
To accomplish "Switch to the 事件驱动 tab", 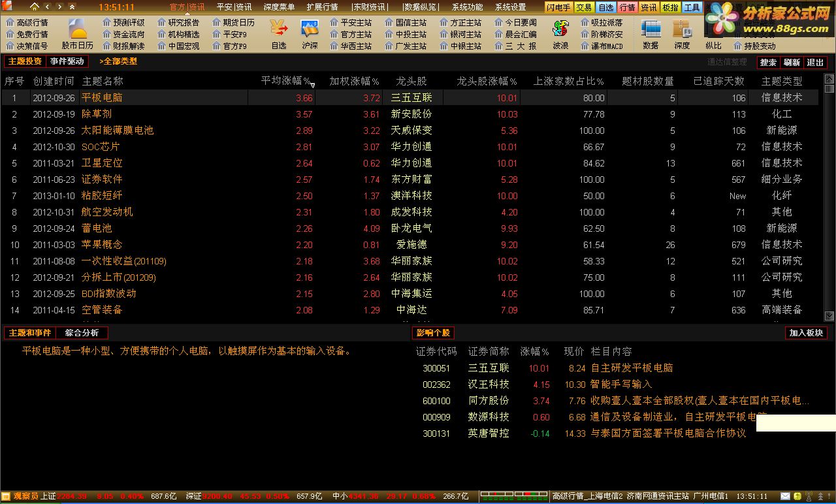I will pyautogui.click(x=67, y=61).
